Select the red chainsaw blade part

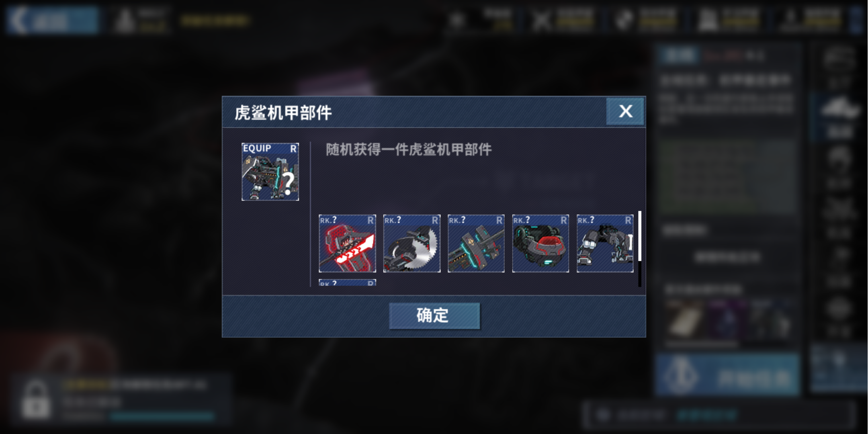(x=347, y=244)
